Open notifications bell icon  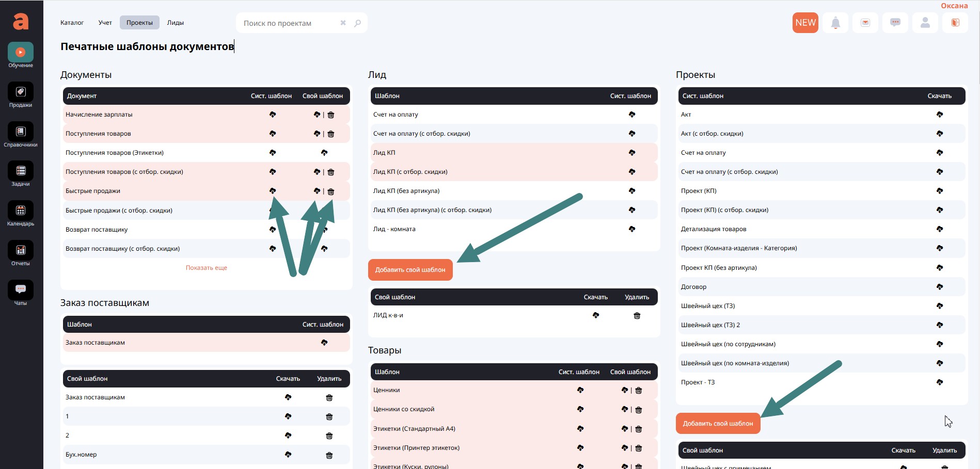click(835, 23)
